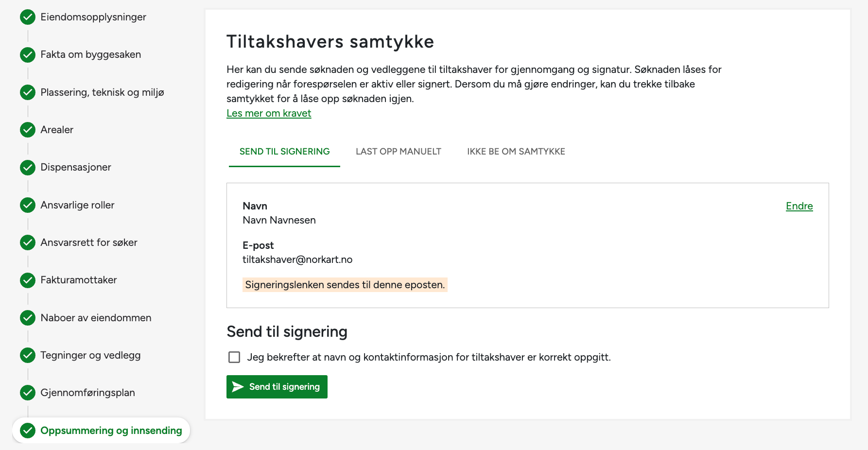The image size is (868, 450).
Task: Open the Ansvarlige roller step
Action: pos(77,205)
